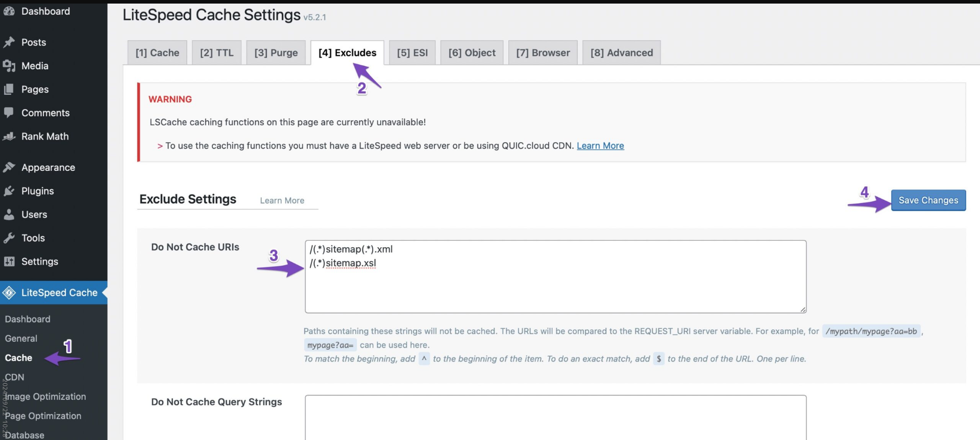This screenshot has height=440, width=980.
Task: Switch to the [8] Advanced tab
Action: click(622, 53)
